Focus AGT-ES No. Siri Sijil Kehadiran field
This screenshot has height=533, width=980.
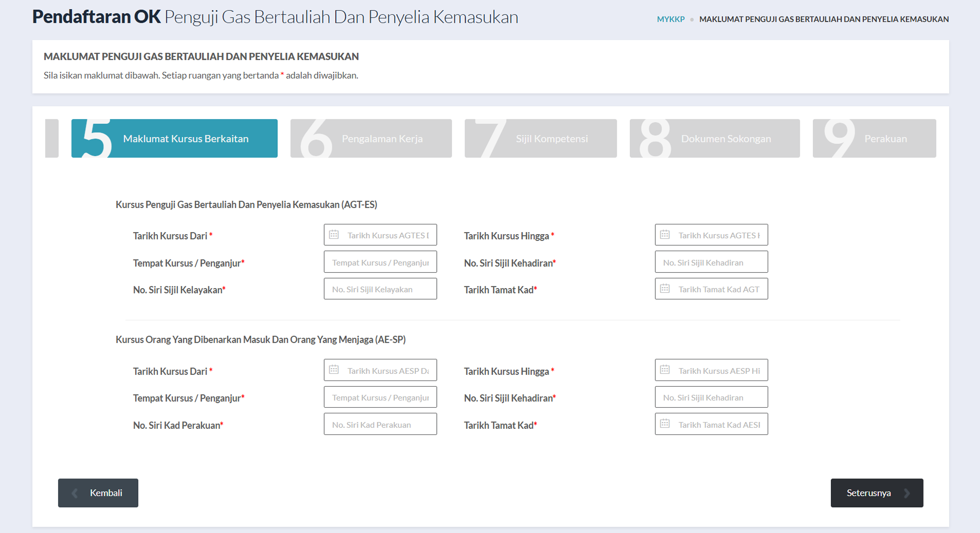point(711,262)
